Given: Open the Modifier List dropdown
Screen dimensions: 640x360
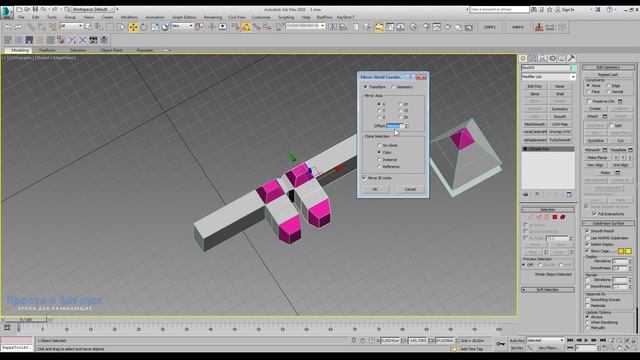Looking at the screenshot, I should click(x=548, y=77).
